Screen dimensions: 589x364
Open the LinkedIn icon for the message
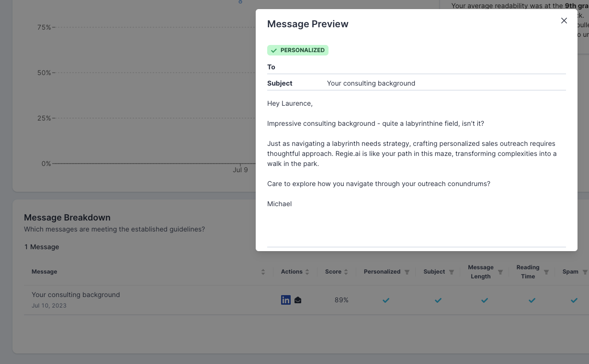(x=286, y=300)
